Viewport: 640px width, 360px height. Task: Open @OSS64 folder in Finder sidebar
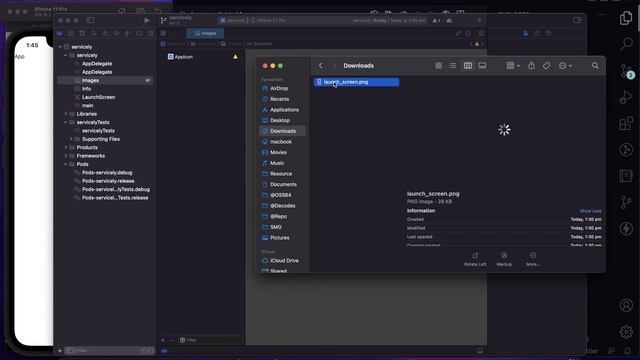point(282,195)
